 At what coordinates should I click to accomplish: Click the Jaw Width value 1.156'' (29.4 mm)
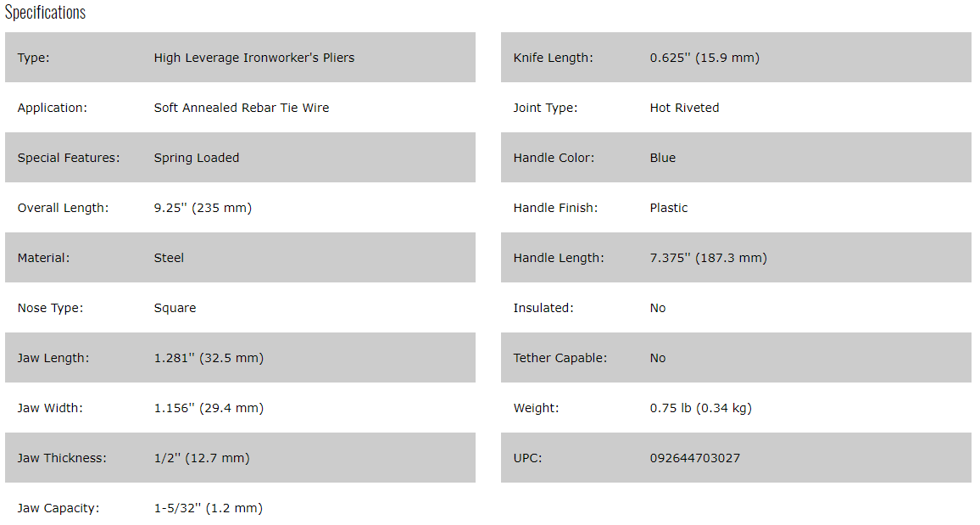(209, 408)
